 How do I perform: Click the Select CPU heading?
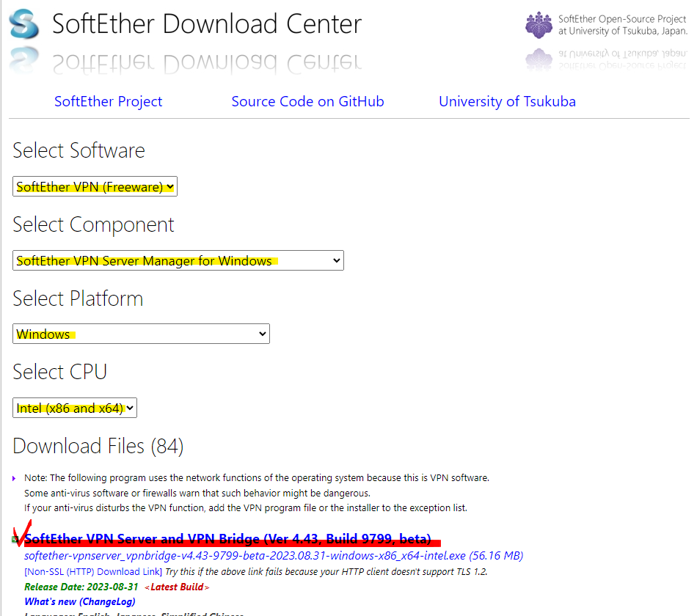(x=59, y=372)
